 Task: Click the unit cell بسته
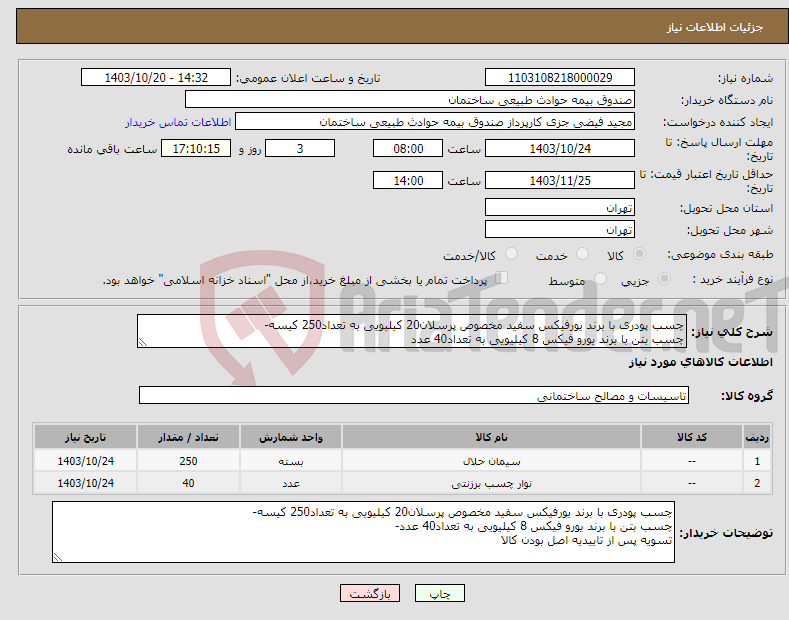coord(291,461)
